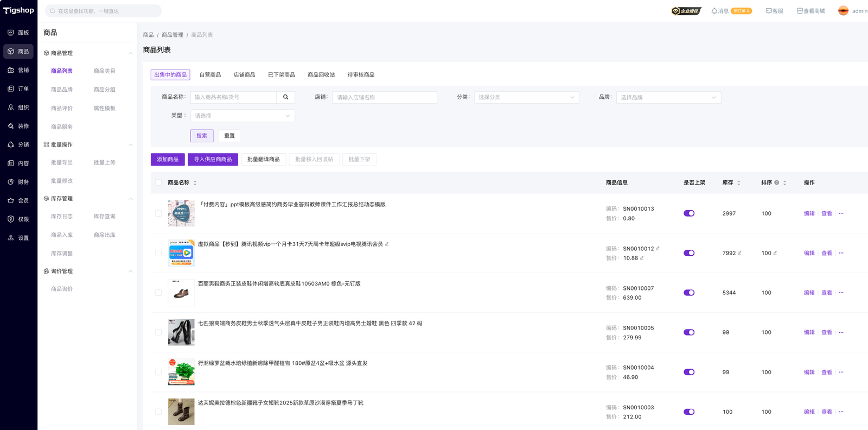Open the 品牌 brand dropdown
Viewport: 868px width, 430px height.
pos(668,97)
